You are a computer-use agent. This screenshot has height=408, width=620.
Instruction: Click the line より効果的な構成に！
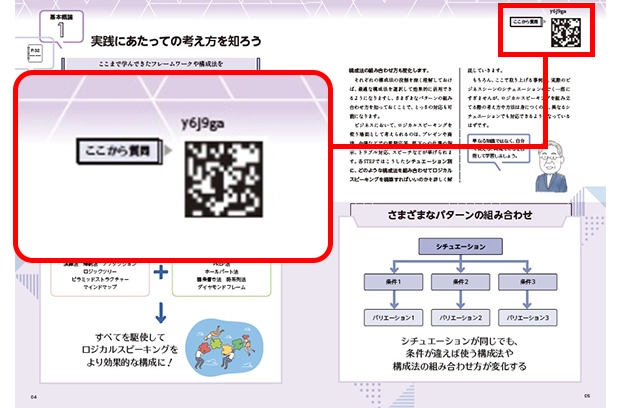point(130,362)
